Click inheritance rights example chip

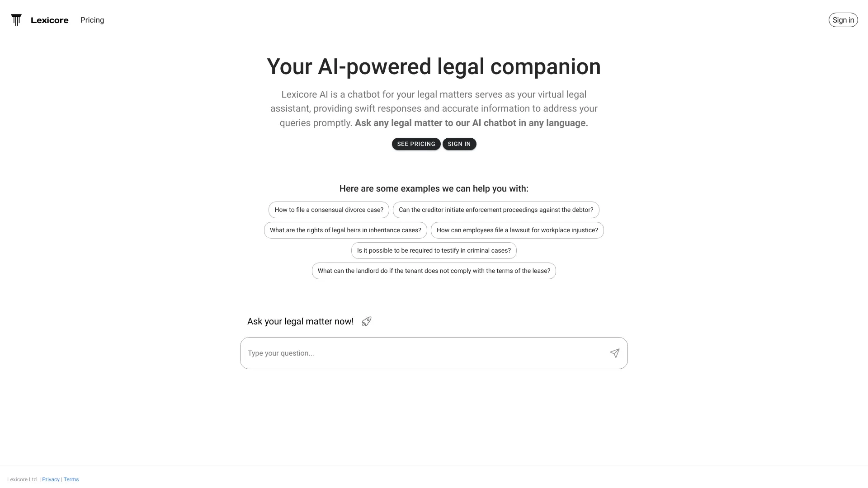click(x=345, y=230)
